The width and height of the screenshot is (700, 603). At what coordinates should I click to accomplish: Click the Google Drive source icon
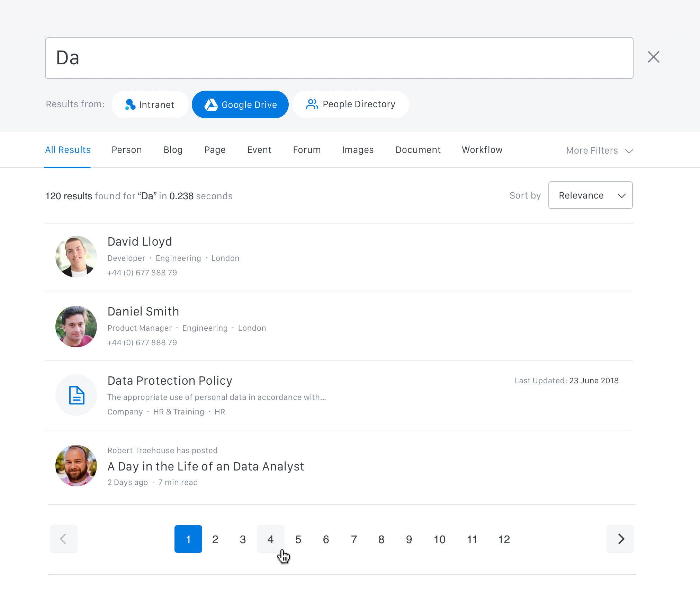pos(212,104)
